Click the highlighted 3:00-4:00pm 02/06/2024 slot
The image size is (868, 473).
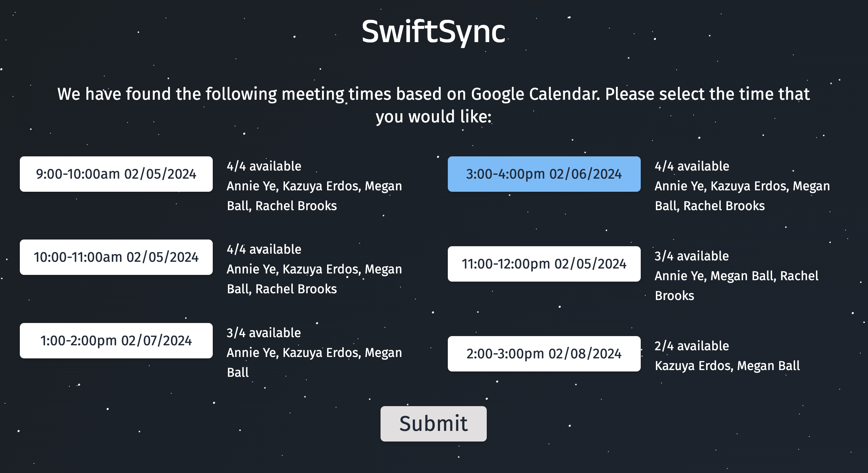click(544, 174)
